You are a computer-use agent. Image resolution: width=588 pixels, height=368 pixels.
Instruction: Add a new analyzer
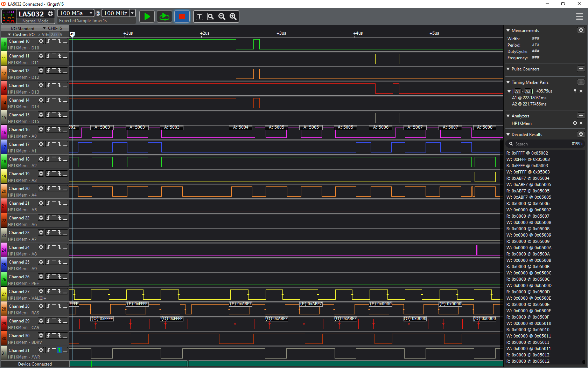pos(581,116)
